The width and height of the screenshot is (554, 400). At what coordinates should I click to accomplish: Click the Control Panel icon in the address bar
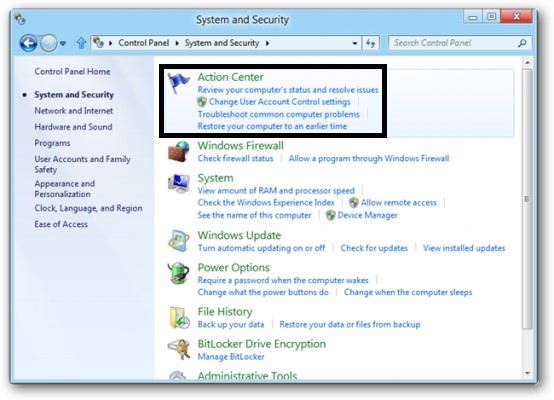(98, 43)
